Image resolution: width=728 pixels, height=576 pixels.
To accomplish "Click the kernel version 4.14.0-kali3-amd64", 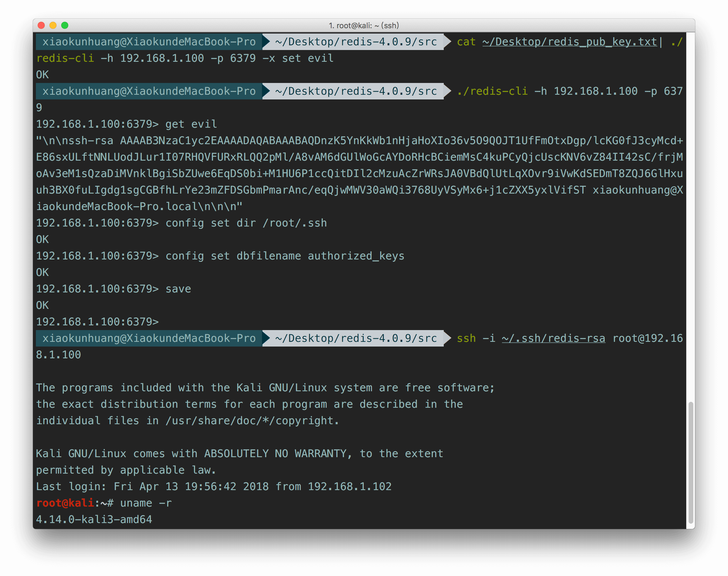I will [x=94, y=519].
